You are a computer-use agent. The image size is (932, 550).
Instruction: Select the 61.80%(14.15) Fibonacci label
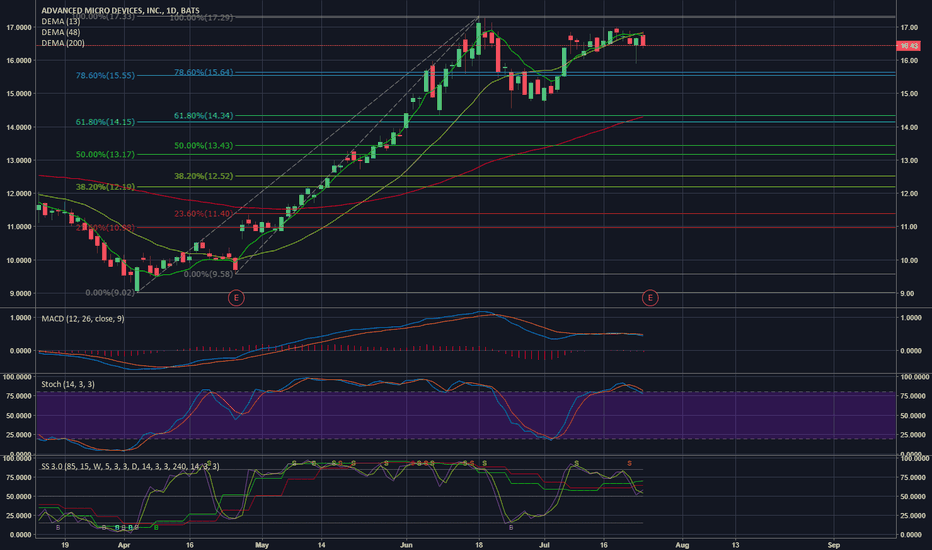[105, 122]
